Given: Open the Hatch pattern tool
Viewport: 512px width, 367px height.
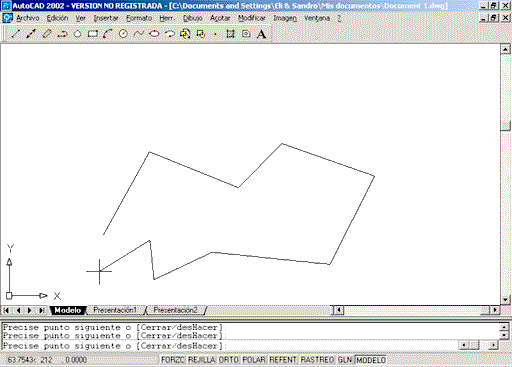Looking at the screenshot, I should click(x=230, y=34).
